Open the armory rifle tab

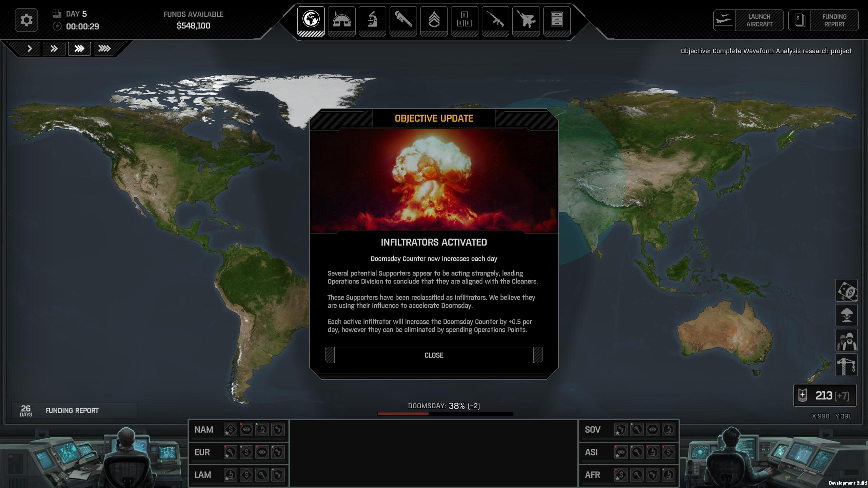[495, 20]
